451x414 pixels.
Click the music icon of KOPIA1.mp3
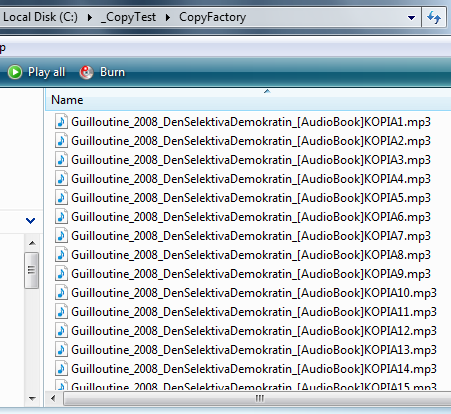click(x=61, y=122)
